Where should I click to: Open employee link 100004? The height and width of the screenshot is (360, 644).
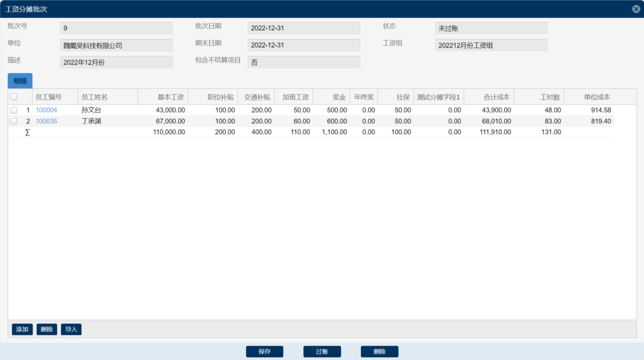point(46,110)
